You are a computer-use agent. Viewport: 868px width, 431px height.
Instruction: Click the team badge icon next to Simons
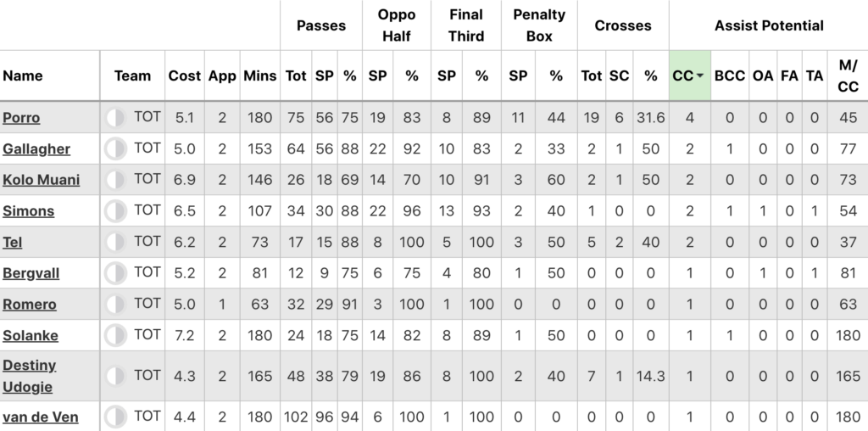[x=115, y=211]
